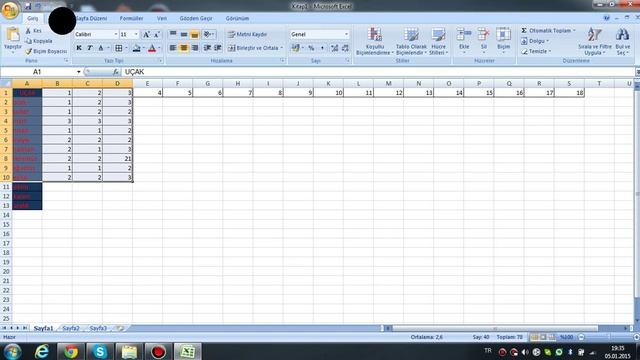The width and height of the screenshot is (640, 360).
Task: Click the fx insert function icon
Action: coord(116,72)
